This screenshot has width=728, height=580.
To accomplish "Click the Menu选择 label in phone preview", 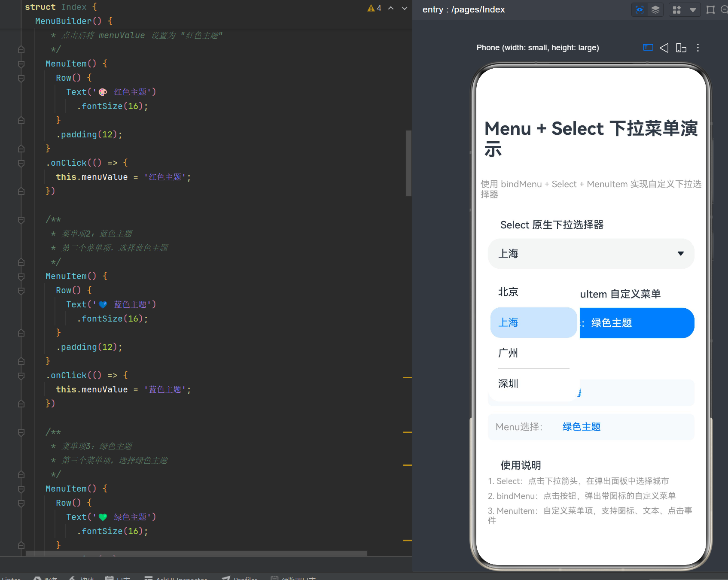I will [519, 427].
